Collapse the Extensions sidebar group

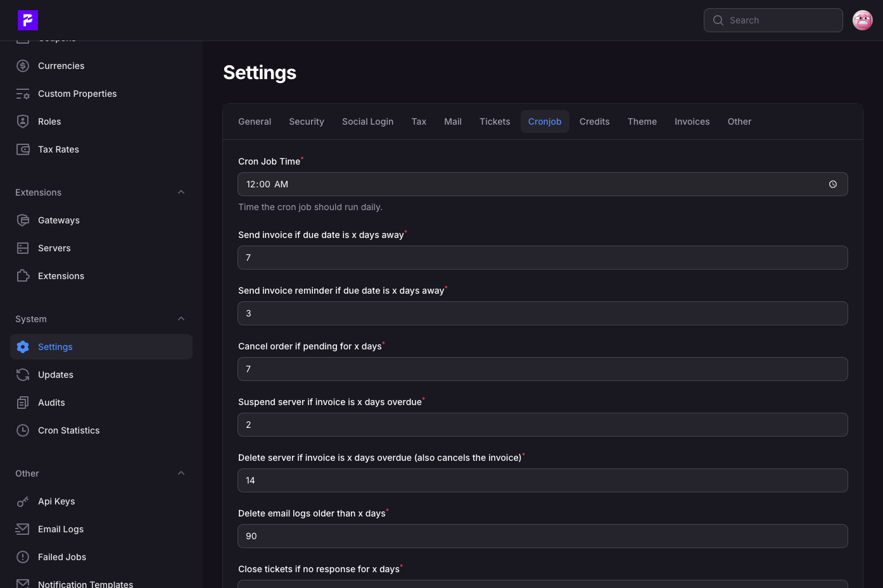[x=181, y=192]
